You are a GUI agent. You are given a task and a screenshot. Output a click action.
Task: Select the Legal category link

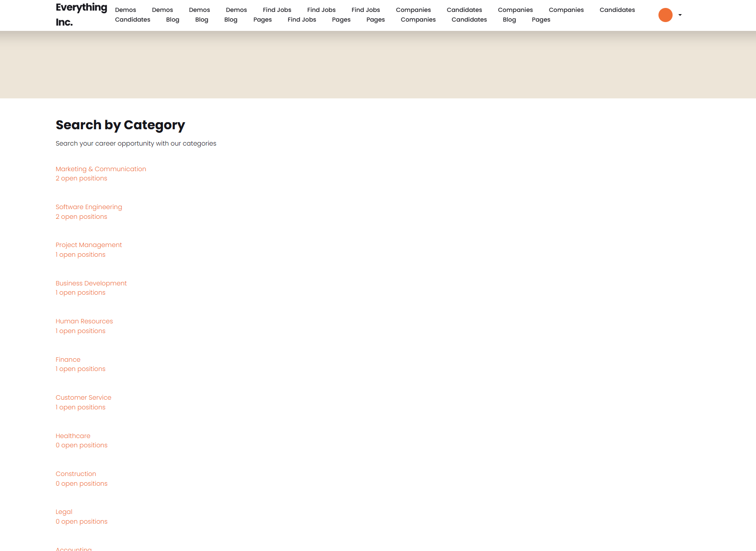point(64,512)
